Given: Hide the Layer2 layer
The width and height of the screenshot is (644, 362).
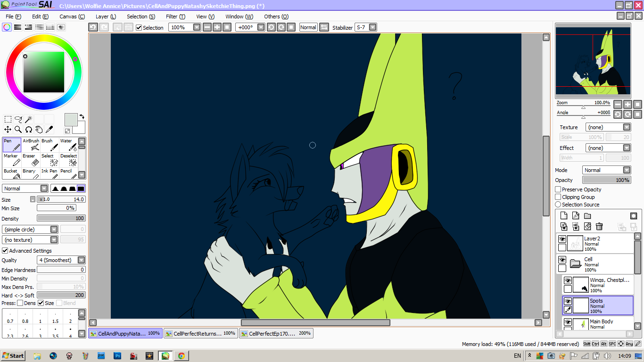Looking at the screenshot, I should pyautogui.click(x=562, y=239).
